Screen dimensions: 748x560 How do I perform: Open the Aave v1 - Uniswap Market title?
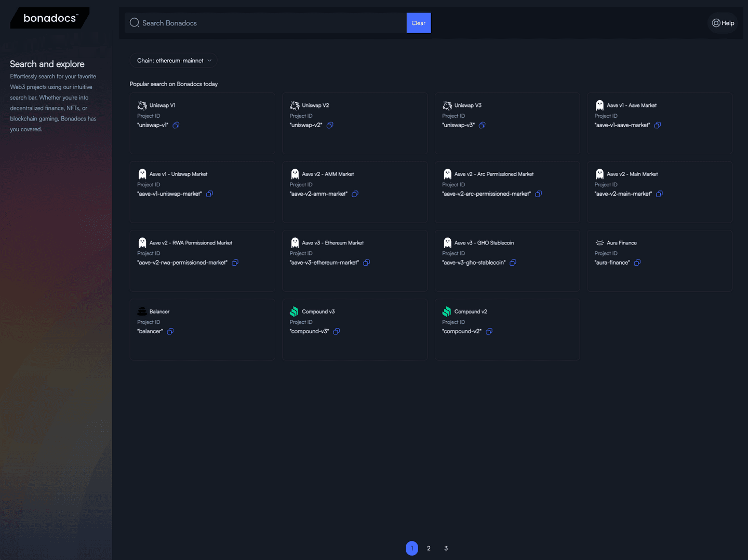[178, 174]
